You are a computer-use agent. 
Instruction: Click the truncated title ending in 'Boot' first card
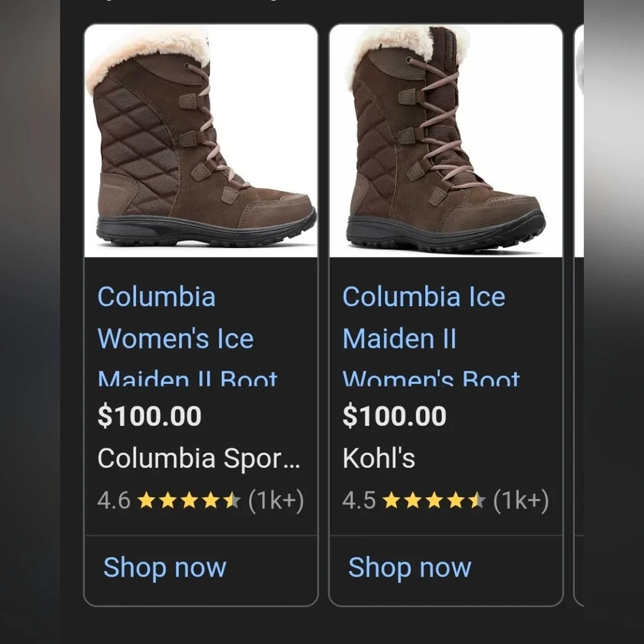pyautogui.click(x=187, y=381)
